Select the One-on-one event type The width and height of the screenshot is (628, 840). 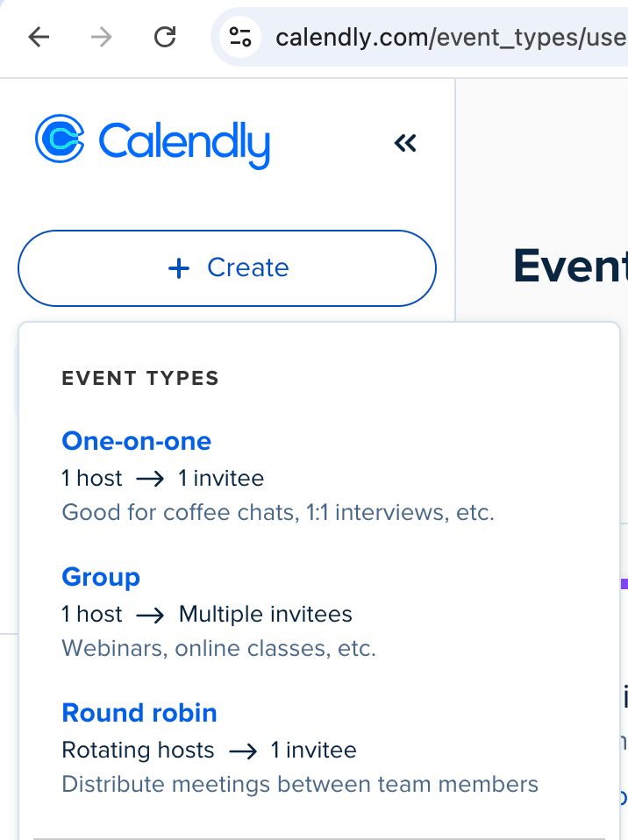click(137, 440)
